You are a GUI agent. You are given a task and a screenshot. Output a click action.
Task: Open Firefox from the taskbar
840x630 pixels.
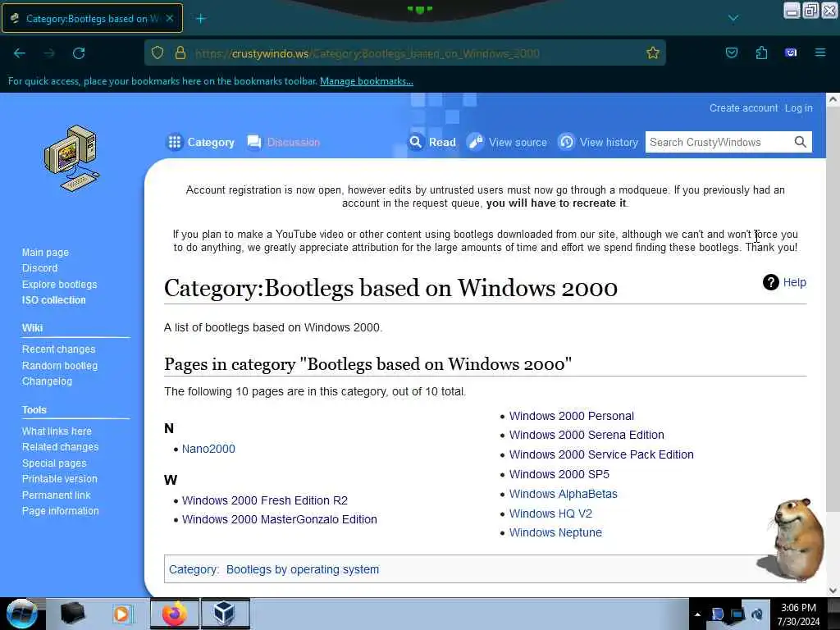pos(174,614)
